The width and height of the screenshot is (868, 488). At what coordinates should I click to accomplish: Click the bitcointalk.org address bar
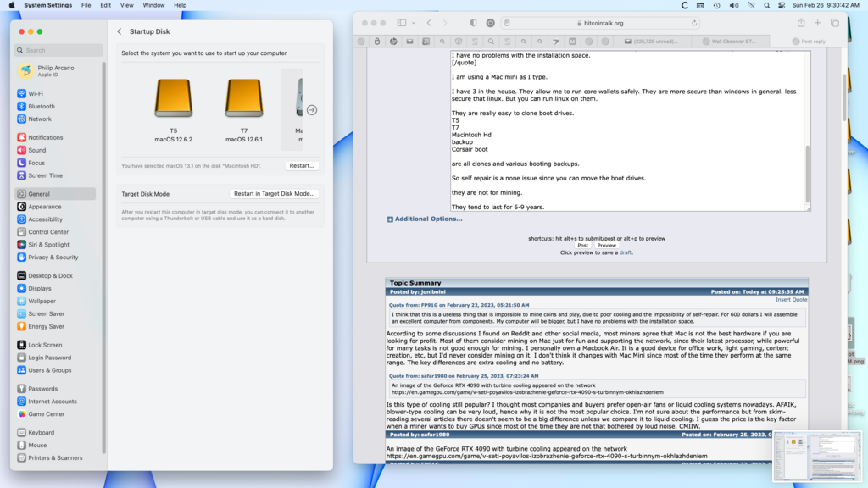click(601, 23)
